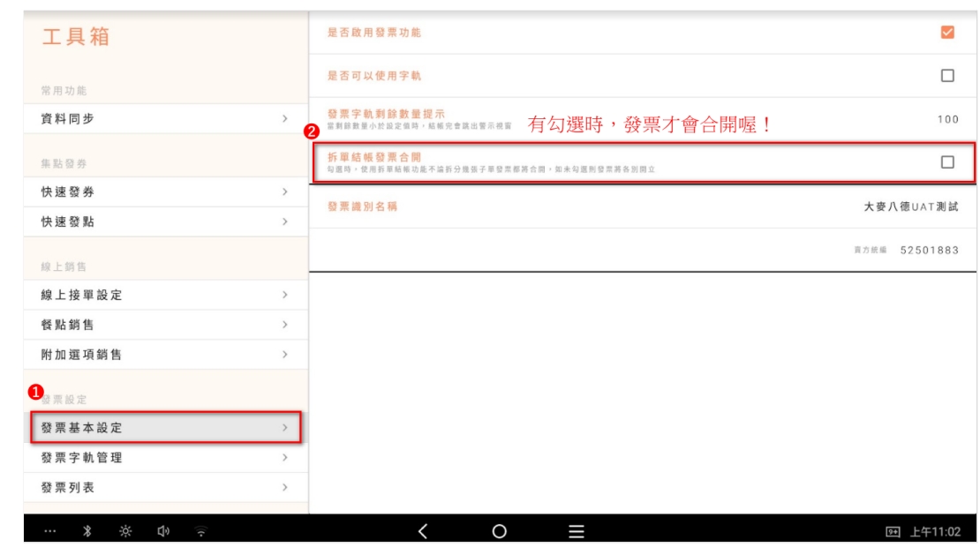Screen dimensions: 980x547
Task: Tap the Bluetooth icon in status bar
Action: coord(87,531)
